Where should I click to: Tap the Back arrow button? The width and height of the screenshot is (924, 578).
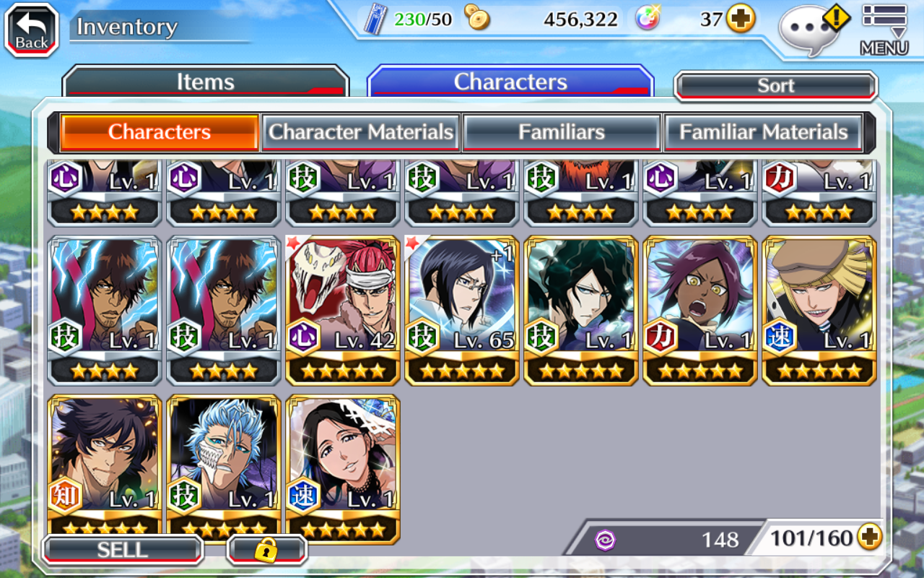[32, 30]
